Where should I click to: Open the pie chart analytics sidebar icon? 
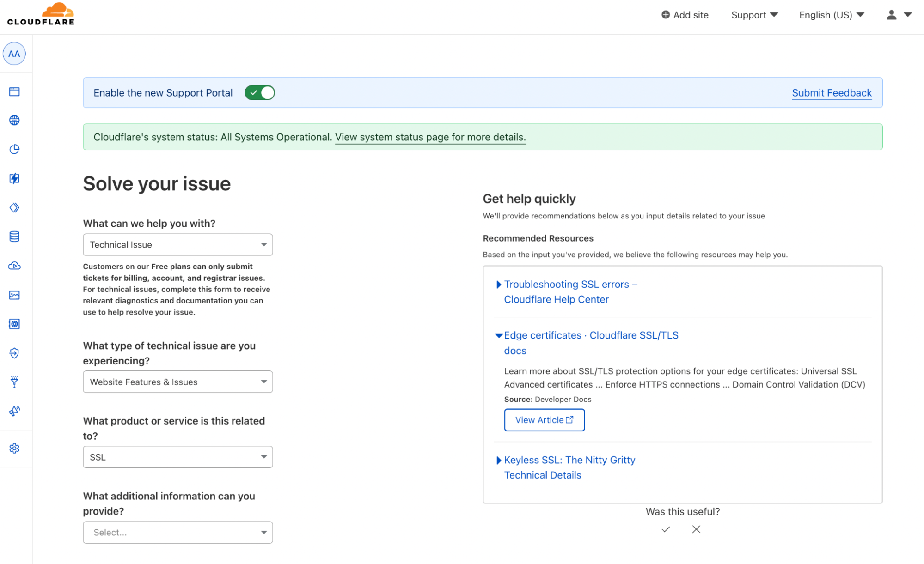14,149
